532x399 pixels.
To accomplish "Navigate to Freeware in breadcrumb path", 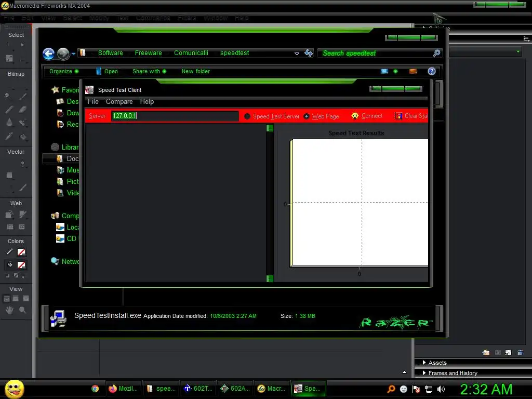I will click(148, 53).
